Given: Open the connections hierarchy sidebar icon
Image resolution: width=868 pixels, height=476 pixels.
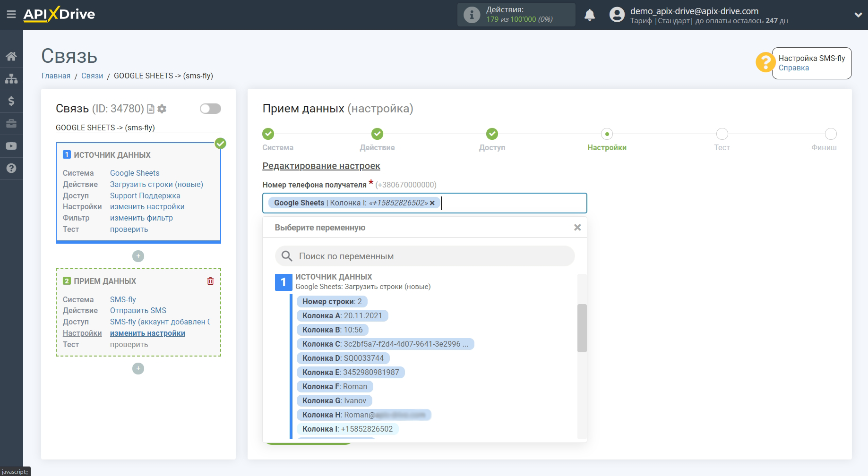Looking at the screenshot, I should [11, 78].
